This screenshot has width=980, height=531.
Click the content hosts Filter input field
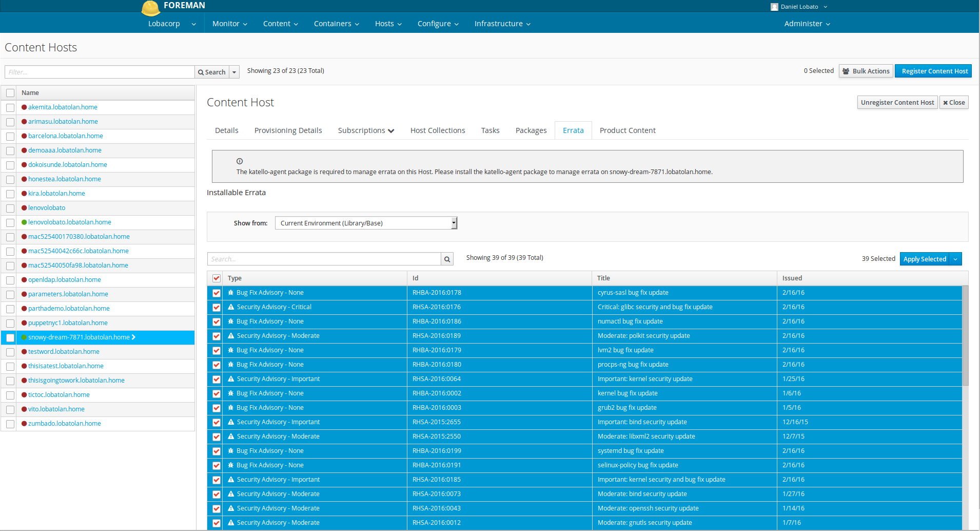click(x=100, y=72)
